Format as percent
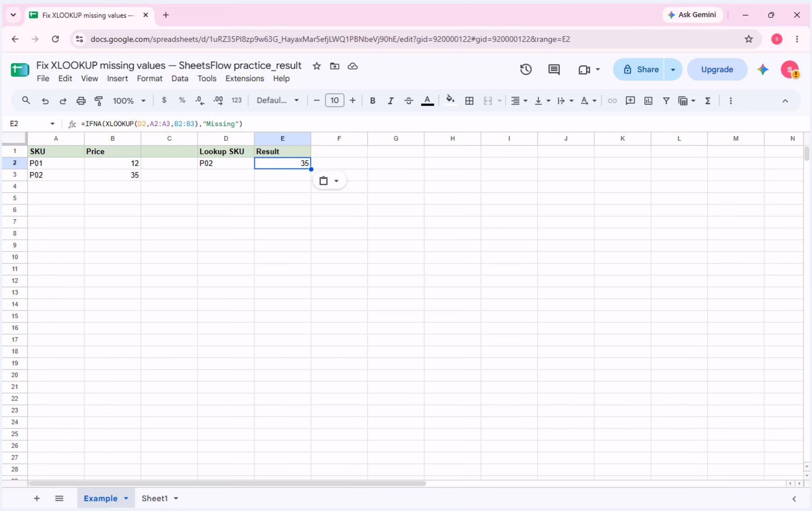The width and height of the screenshot is (812, 511). tap(182, 100)
